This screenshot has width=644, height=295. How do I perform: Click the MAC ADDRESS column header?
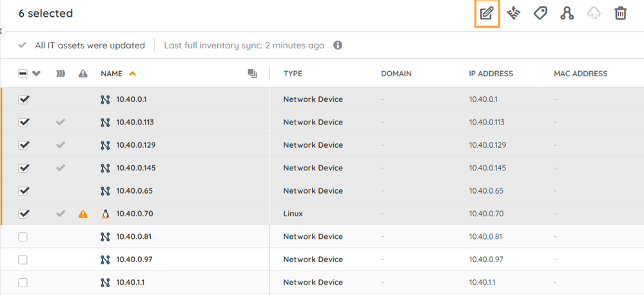580,74
